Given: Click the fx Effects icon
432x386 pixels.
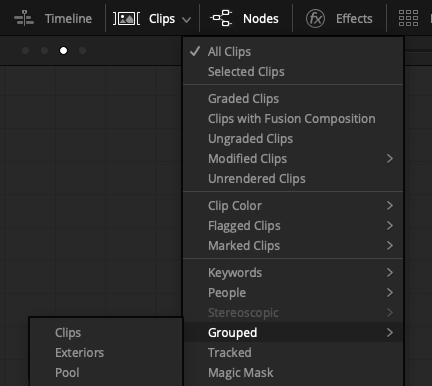Looking at the screenshot, I should click(x=315, y=18).
